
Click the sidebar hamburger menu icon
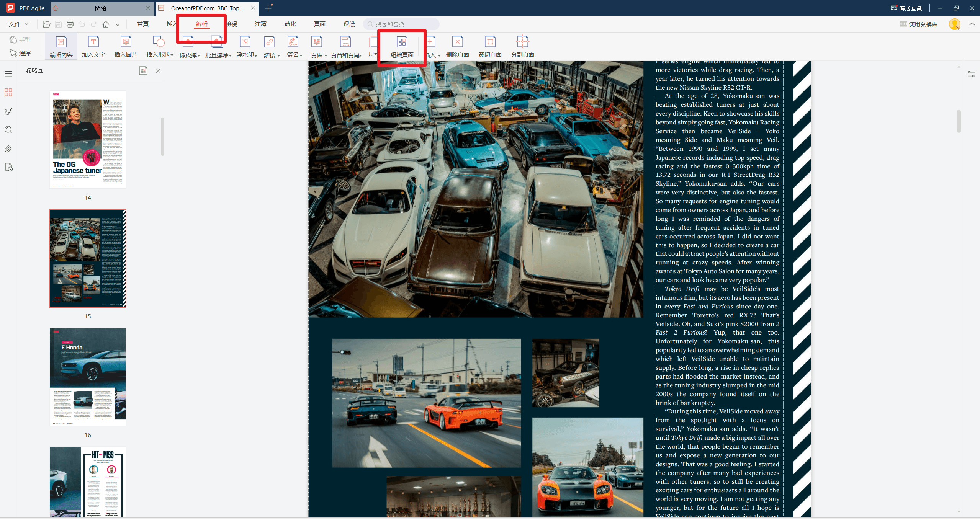[8, 73]
